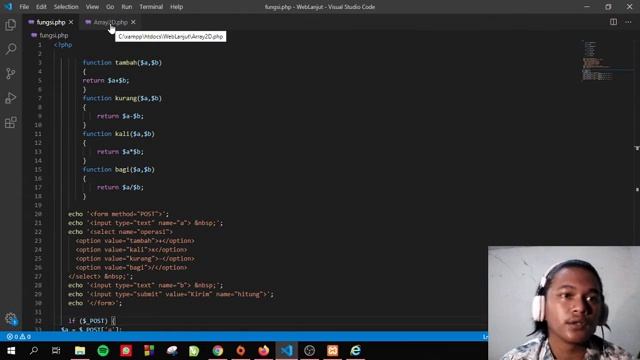
Task: Click 'return $a/$b;' on line 17
Action: (x=120, y=187)
